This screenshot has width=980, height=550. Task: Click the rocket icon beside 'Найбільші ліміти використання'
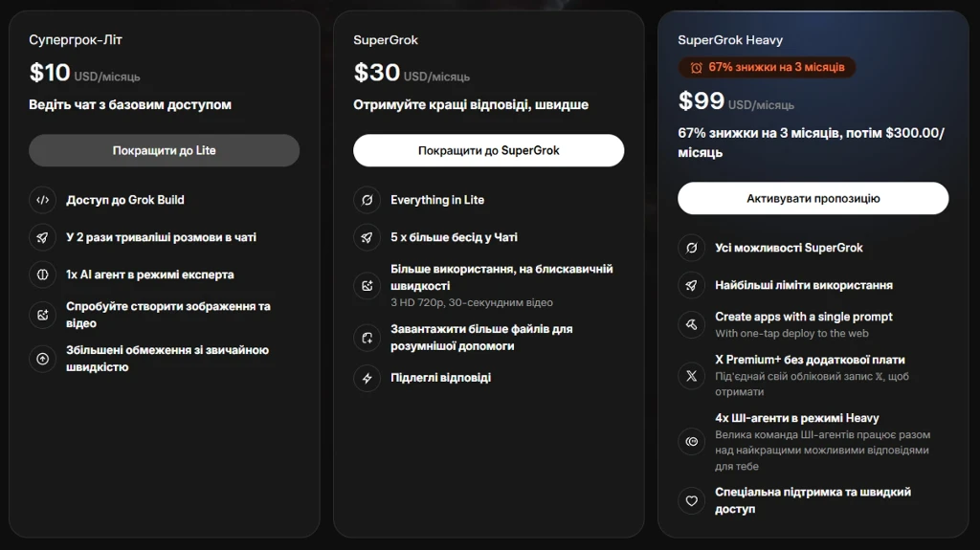[691, 285]
